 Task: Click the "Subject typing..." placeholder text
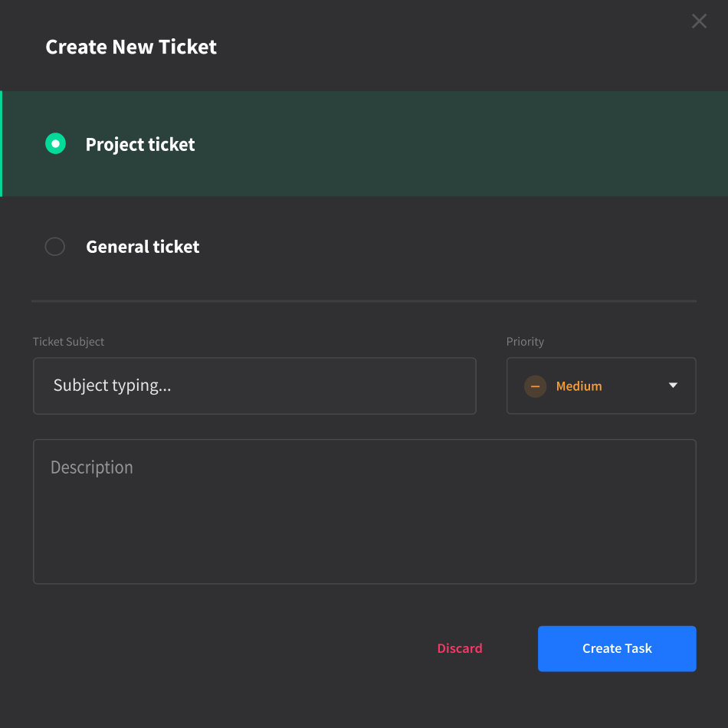click(112, 385)
